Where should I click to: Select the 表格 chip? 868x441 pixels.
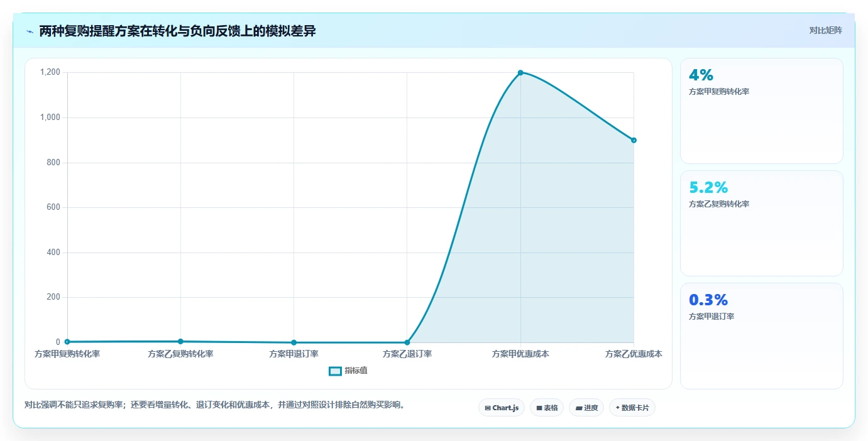tap(547, 408)
